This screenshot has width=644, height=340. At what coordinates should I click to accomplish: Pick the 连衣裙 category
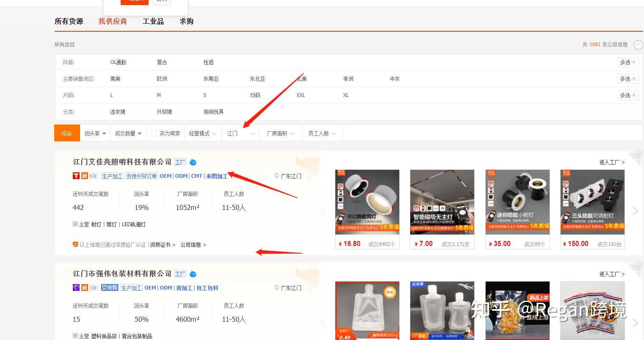[118, 112]
